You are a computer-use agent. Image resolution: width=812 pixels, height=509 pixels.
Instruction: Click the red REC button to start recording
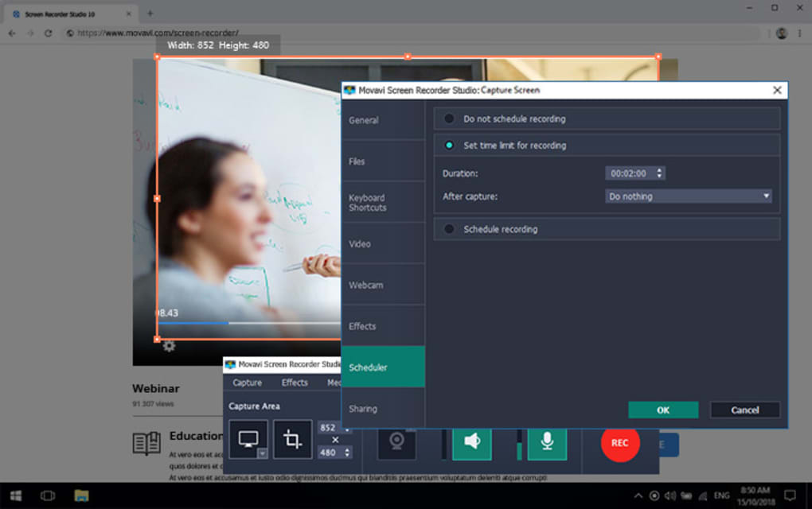620,444
